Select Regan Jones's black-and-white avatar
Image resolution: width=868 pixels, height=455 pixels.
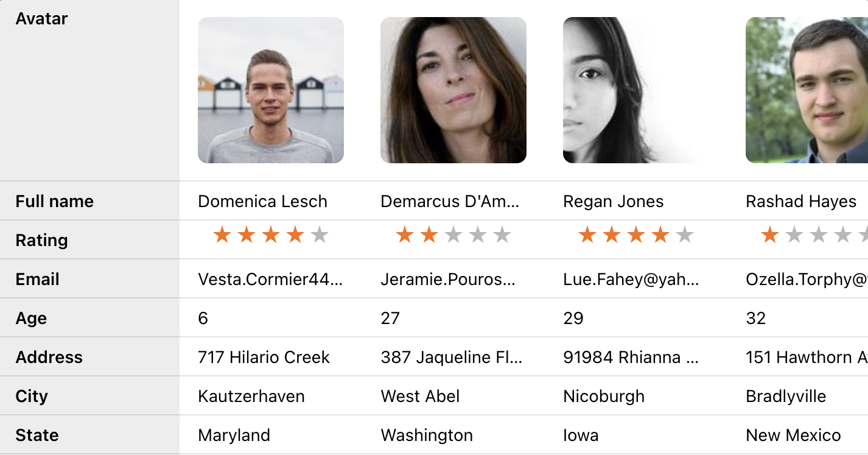pyautogui.click(x=633, y=90)
